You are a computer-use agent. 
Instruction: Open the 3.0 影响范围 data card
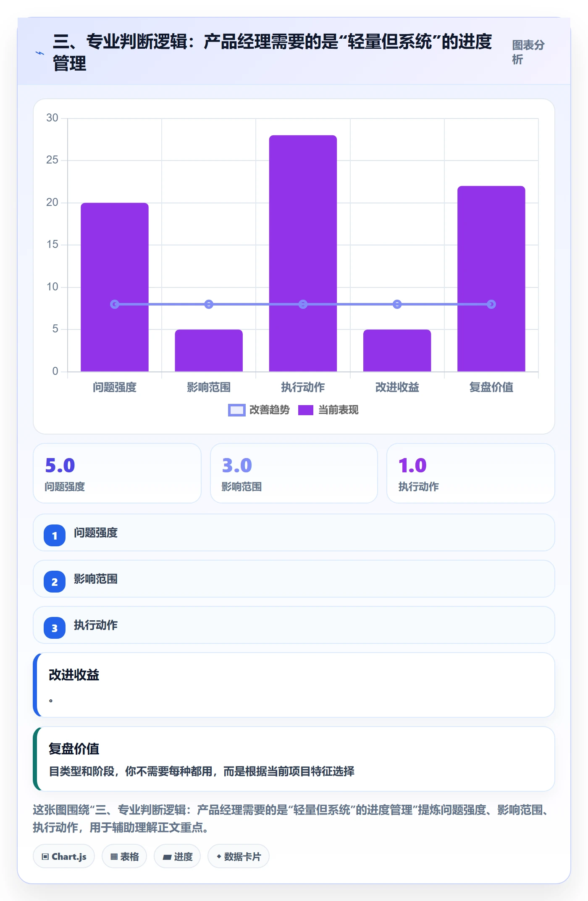[x=294, y=473]
